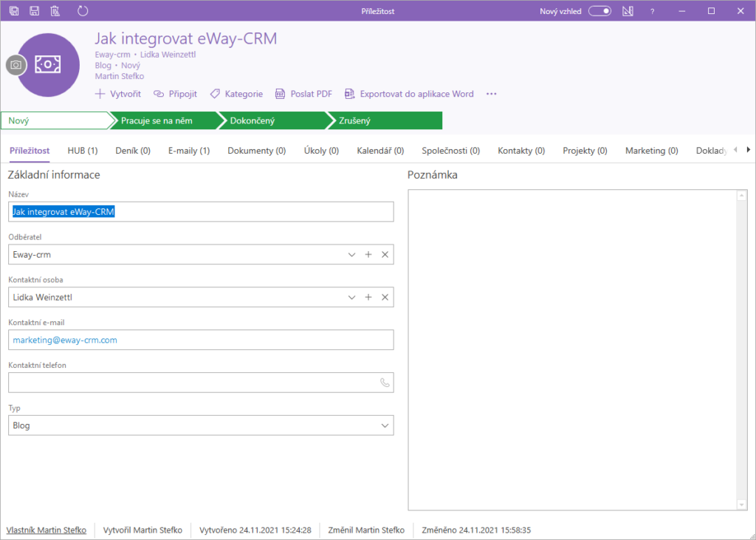Click the Vytvořit plus button
The width and height of the screenshot is (756, 540).
coord(118,94)
